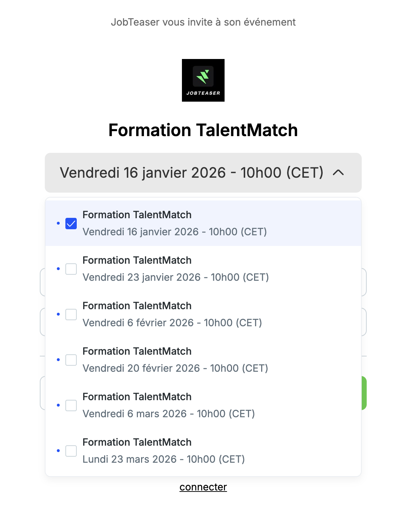The width and height of the screenshot is (420, 521).
Task: Check the Lundi 23 mars 2026 checkbox
Action: [71, 451]
